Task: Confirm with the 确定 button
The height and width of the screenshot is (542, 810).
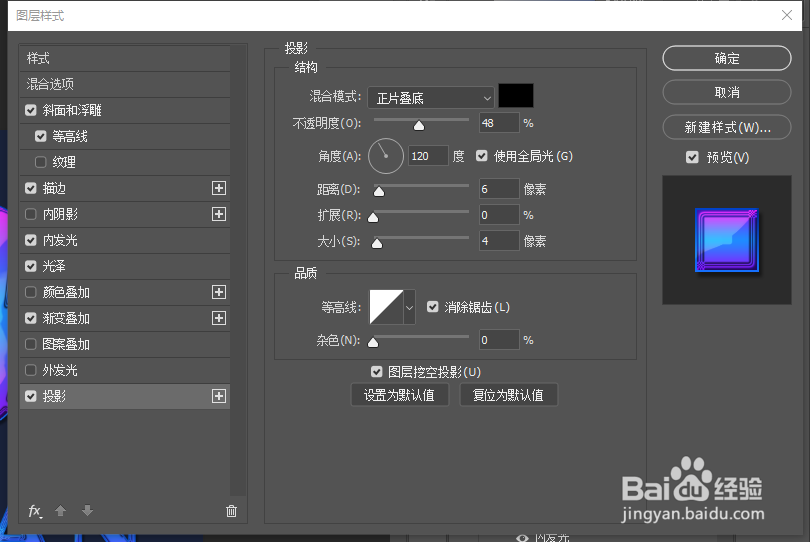Action: (x=727, y=58)
